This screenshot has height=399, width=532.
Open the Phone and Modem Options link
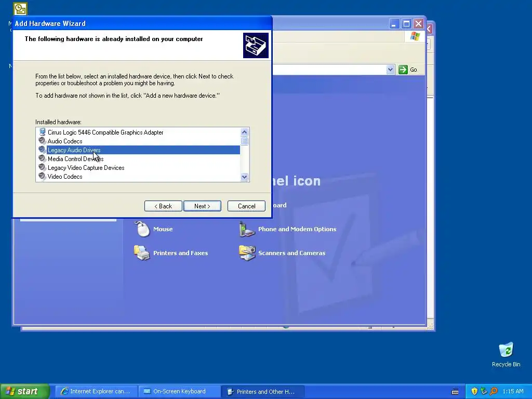297,229
